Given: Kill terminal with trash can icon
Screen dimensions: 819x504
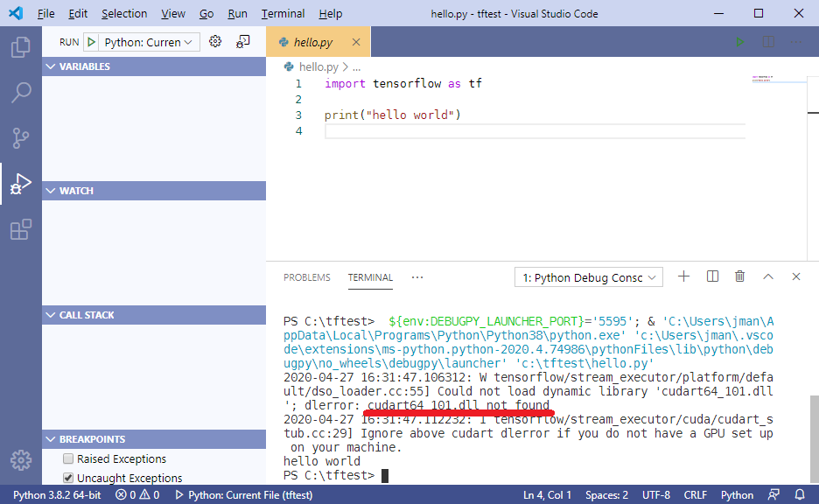Looking at the screenshot, I should [x=739, y=276].
